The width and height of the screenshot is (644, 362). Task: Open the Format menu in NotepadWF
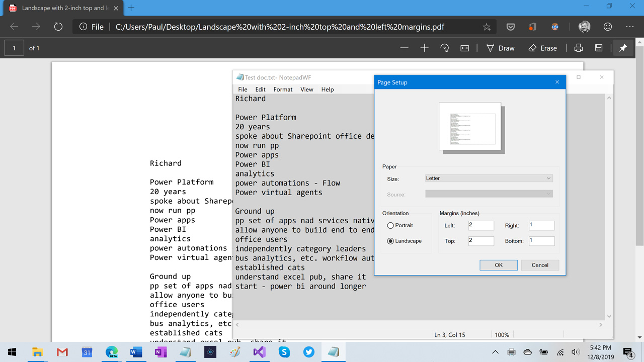[283, 89]
